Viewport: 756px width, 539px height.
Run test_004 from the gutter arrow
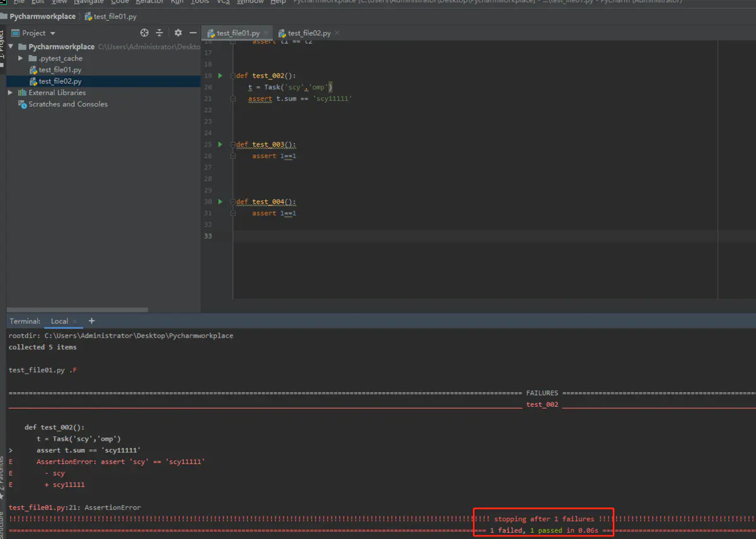(220, 201)
